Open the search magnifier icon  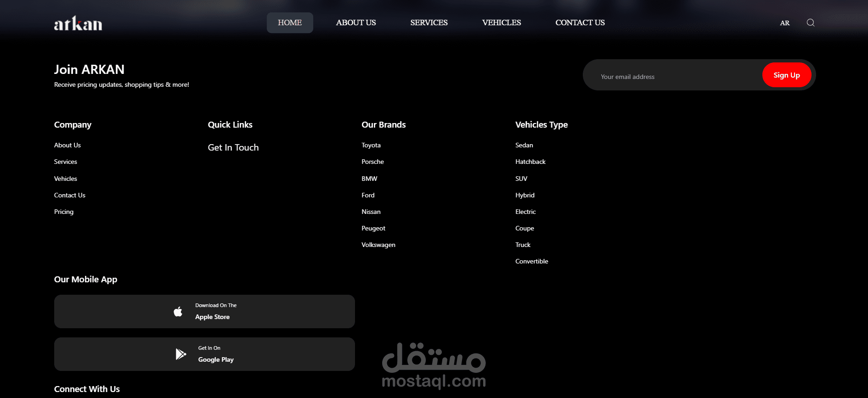tap(811, 22)
